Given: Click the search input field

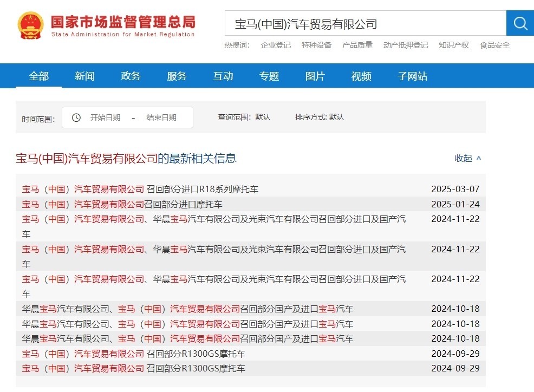Looking at the screenshot, I should click(366, 23).
